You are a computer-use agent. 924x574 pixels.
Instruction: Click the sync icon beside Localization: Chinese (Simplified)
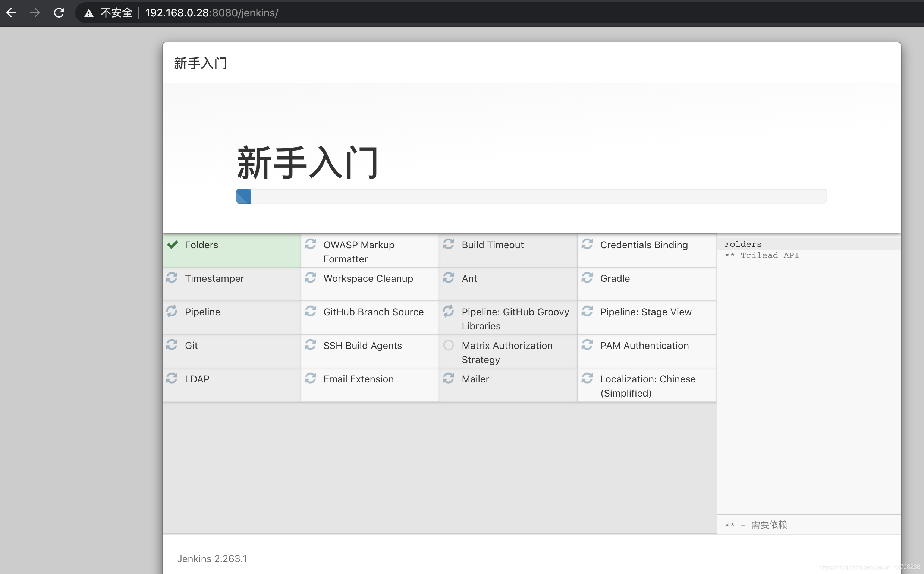pos(587,378)
